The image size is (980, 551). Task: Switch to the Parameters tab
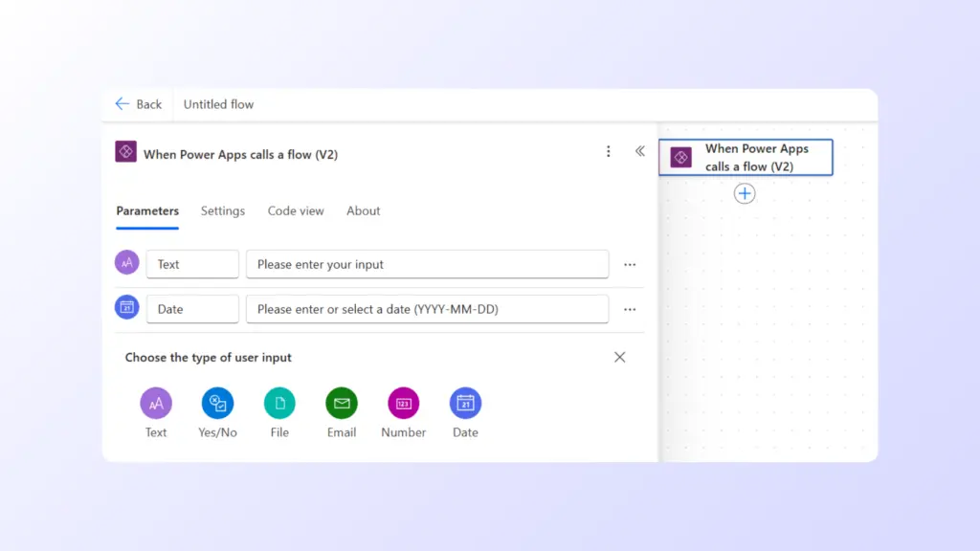coord(147,211)
